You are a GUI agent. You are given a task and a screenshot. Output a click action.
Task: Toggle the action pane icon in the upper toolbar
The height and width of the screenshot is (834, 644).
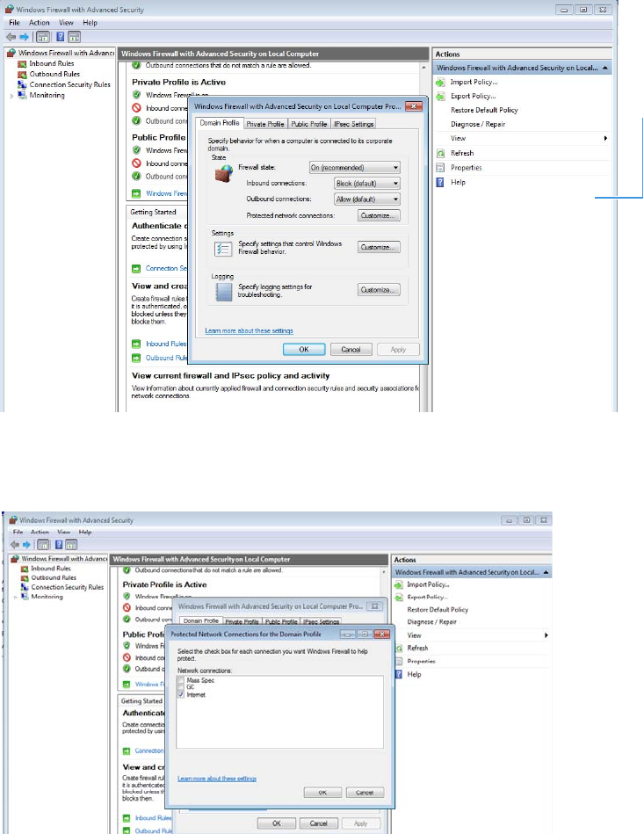(x=75, y=37)
